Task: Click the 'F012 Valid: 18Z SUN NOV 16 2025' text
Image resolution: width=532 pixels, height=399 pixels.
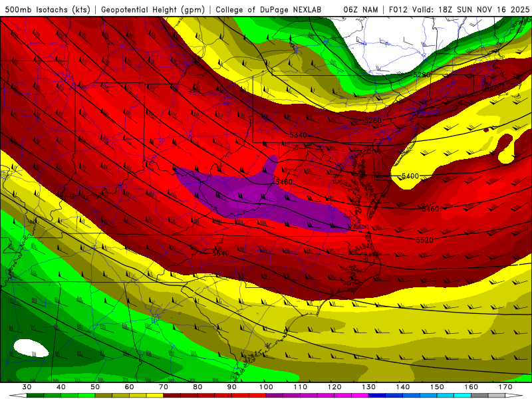Action: coord(459,9)
